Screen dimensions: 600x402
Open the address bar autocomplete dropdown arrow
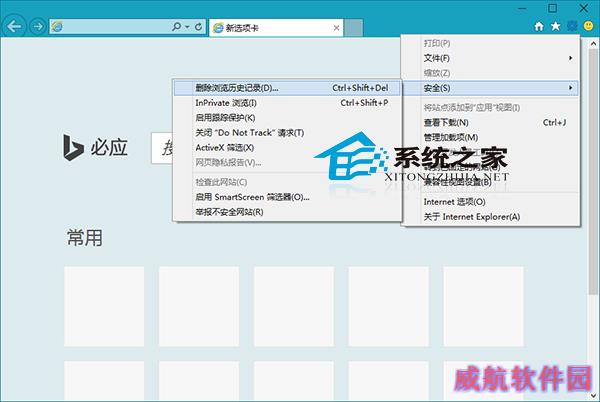(187, 27)
